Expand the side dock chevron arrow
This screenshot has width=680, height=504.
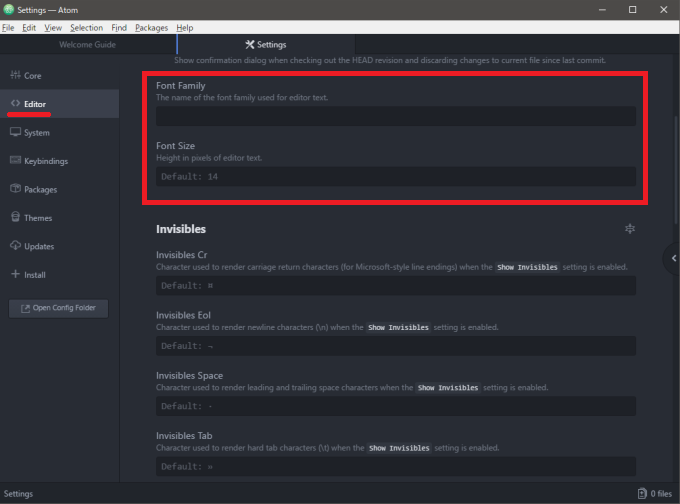[673, 259]
